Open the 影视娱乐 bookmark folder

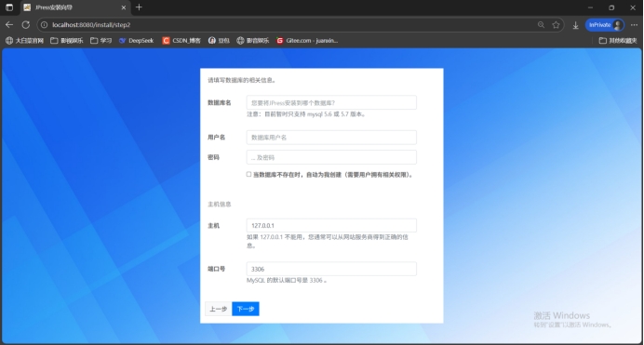tap(66, 41)
